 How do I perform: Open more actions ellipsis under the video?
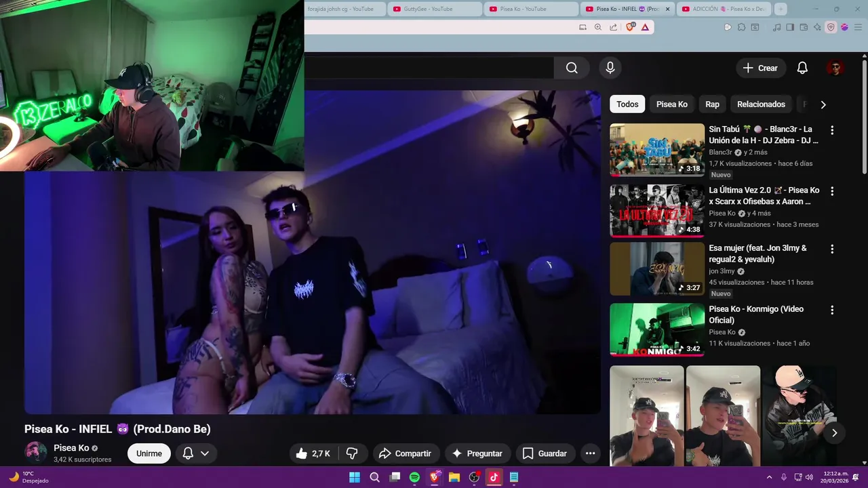pyautogui.click(x=590, y=453)
